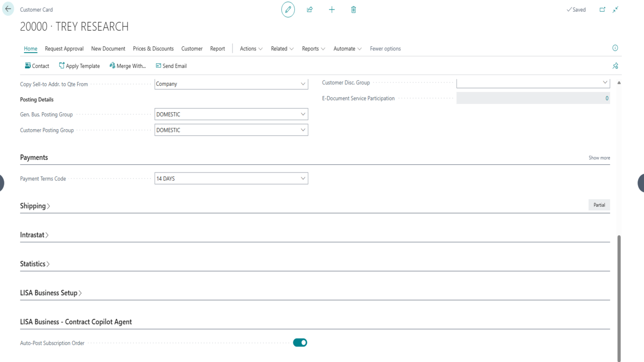Select the Request Approval tab
644x362 pixels.
click(x=64, y=49)
